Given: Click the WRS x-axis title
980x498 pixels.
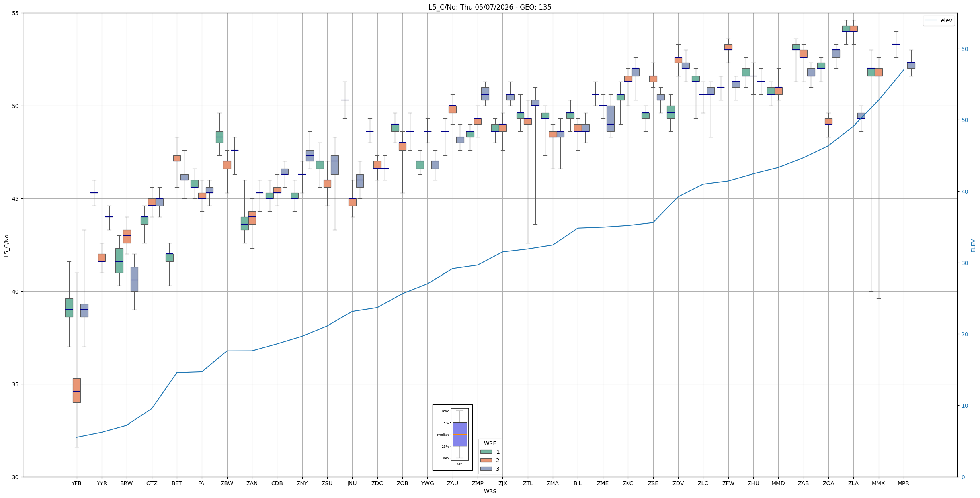Looking at the screenshot, I should pos(490,491).
